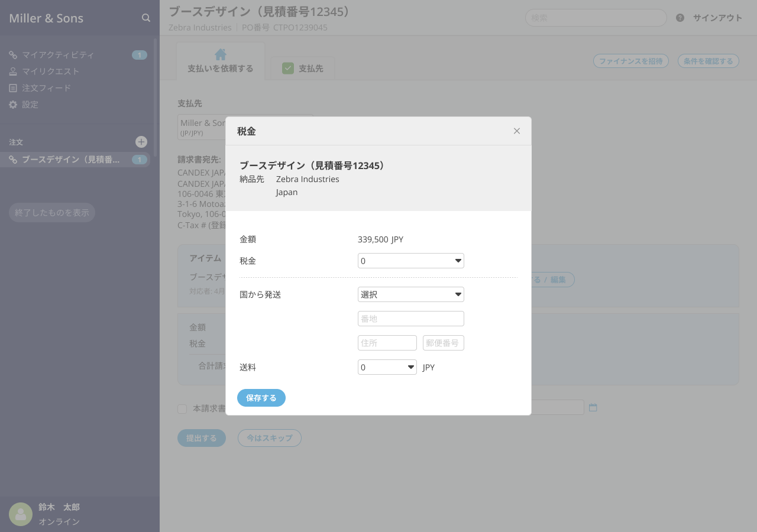Click the search magnifier icon in sidebar

146,18
